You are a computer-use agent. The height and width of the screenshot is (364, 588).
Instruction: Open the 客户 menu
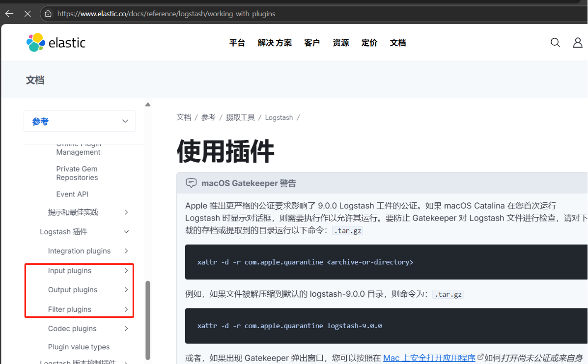[x=311, y=43]
